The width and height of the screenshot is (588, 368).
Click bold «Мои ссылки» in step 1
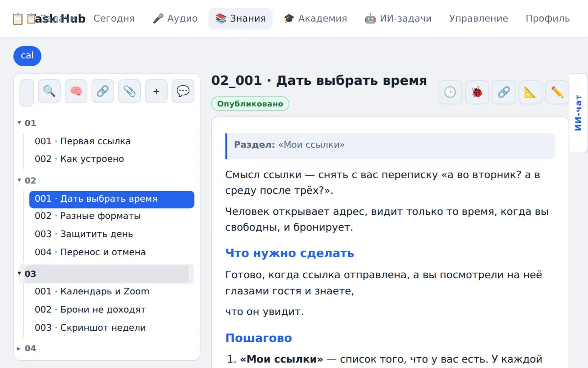(281, 359)
